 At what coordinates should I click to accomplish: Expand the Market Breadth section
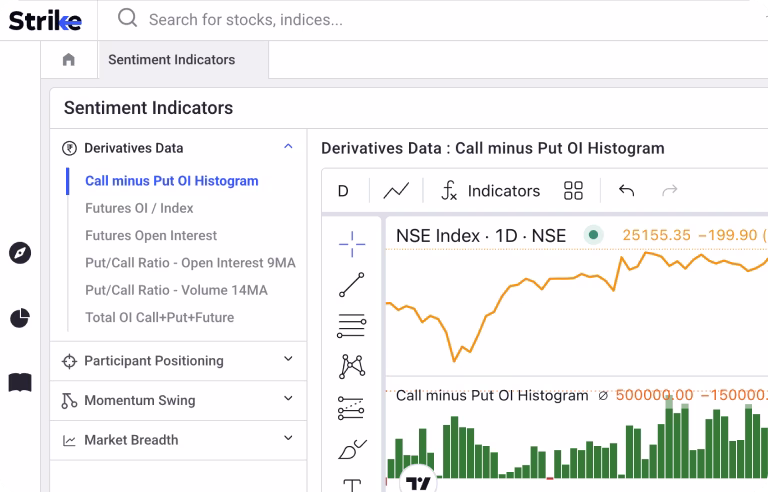(x=288, y=439)
